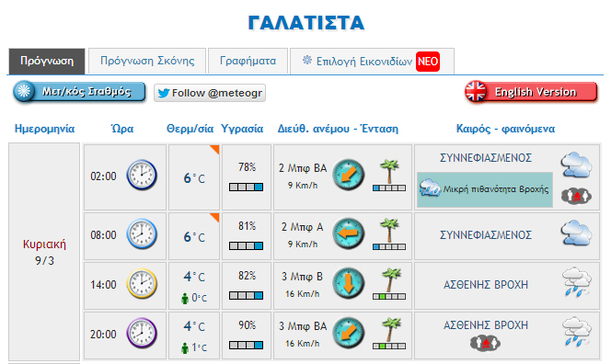The image size is (611, 364).
Task: Click the 02:00 clock icon
Action: pyautogui.click(x=142, y=175)
